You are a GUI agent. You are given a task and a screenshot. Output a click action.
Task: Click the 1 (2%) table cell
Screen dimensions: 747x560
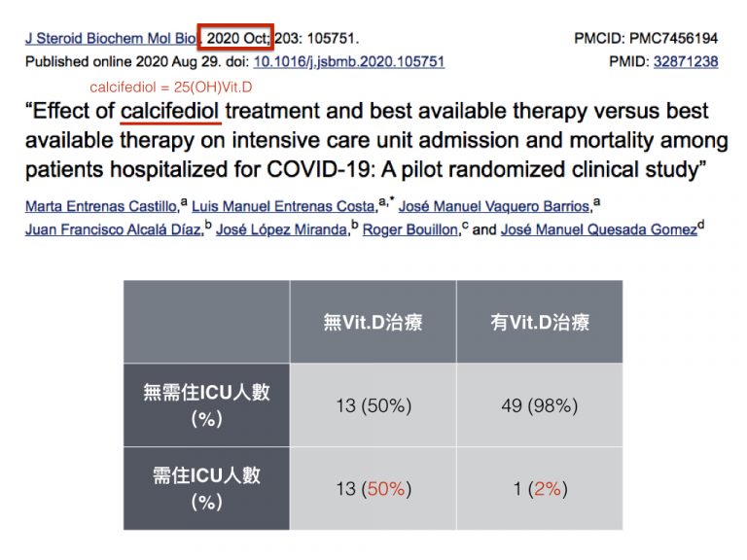pyautogui.click(x=540, y=489)
